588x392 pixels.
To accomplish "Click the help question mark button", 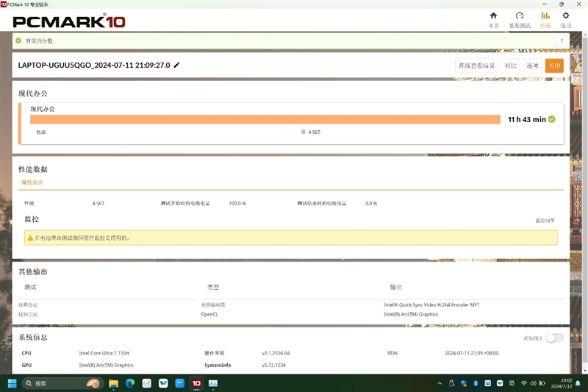I will [x=562, y=41].
